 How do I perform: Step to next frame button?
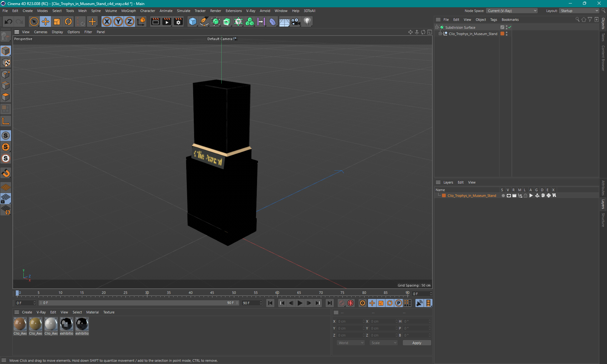point(309,303)
